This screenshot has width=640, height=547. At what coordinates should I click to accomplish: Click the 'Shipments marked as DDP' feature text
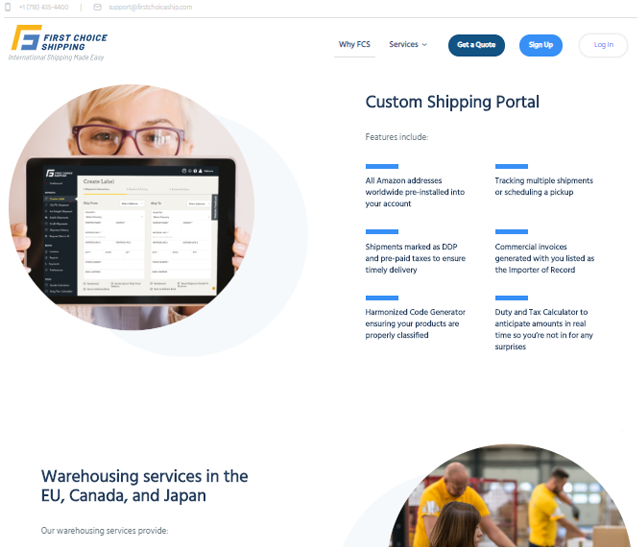[x=416, y=258]
